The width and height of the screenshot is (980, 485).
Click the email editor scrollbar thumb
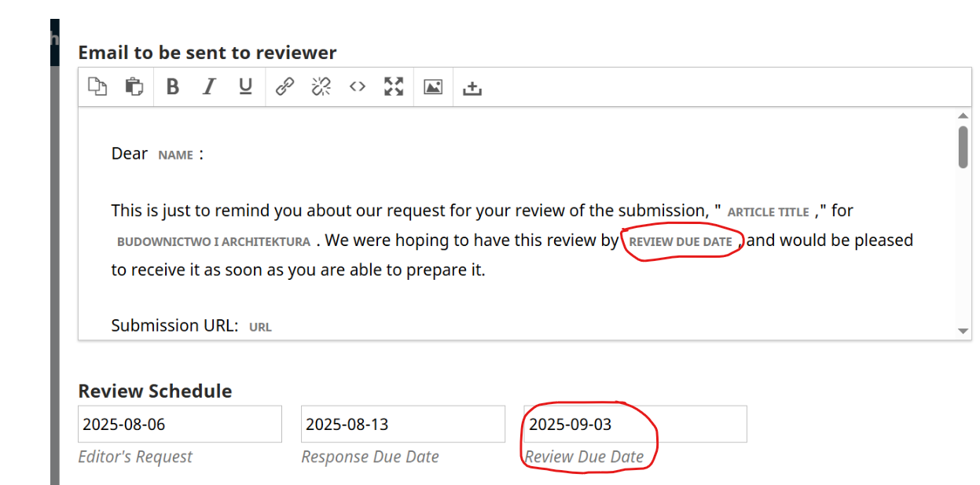coord(963,147)
